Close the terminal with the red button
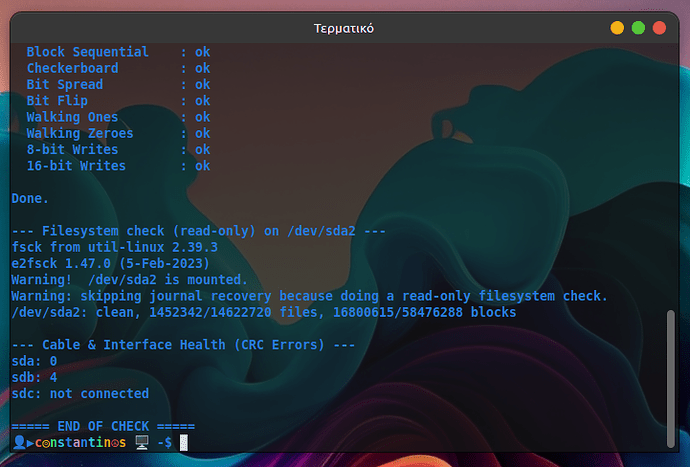Viewport: 690px width, 467px height. [659, 28]
